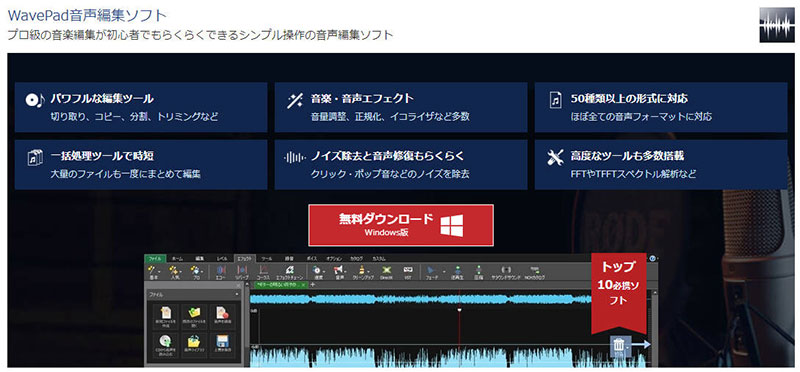Apply the リバーブ effect
This screenshot has width=800, height=372.
(x=242, y=271)
